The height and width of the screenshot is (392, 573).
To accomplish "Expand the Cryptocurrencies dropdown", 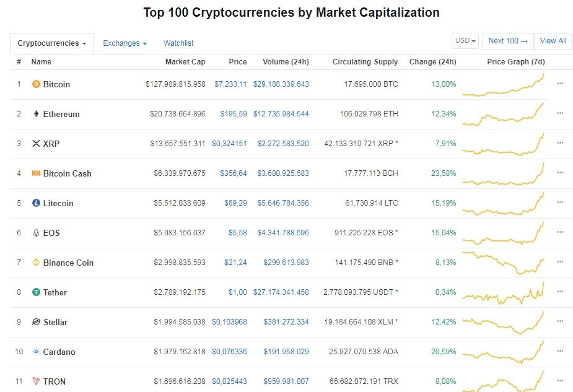I will click(51, 43).
